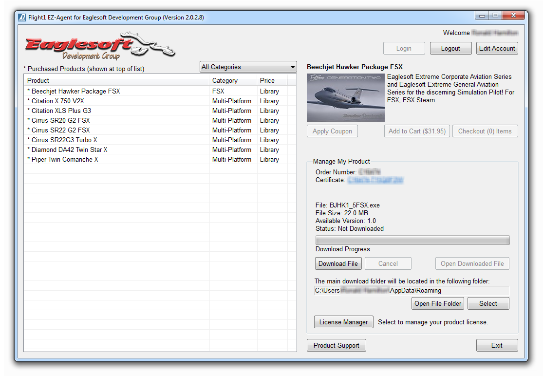Open the License Manager
543x392 pixels.
(343, 321)
